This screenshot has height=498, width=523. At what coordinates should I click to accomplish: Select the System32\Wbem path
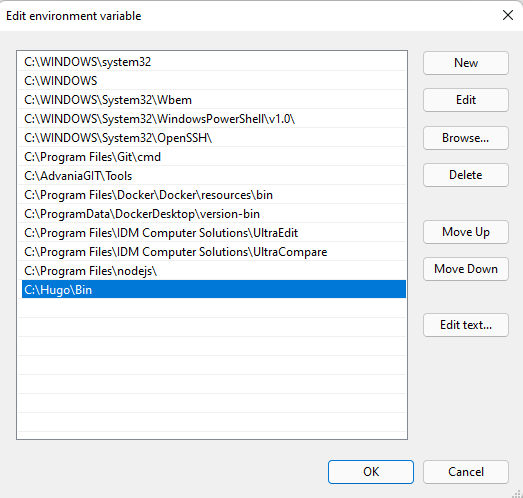coord(213,100)
